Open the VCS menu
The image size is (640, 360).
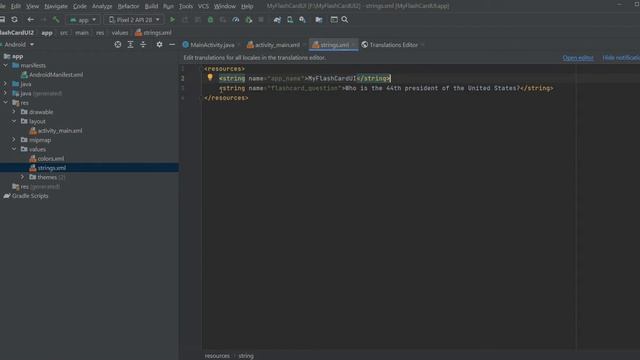point(203,6)
